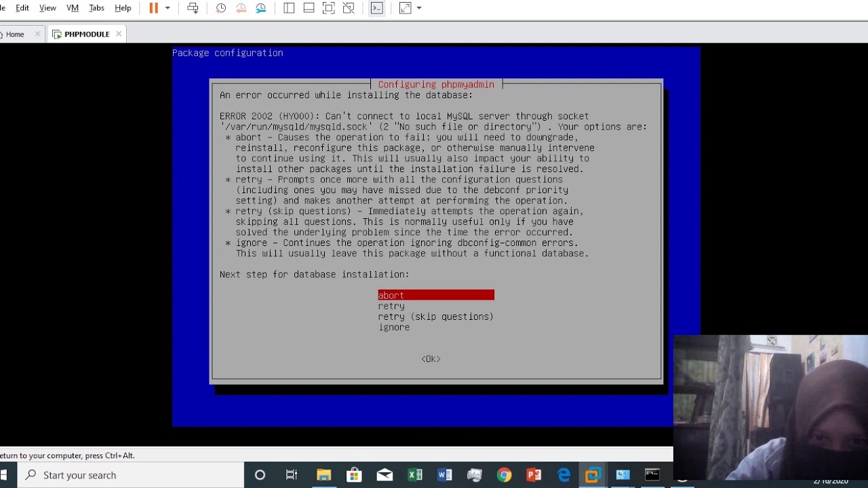The height and width of the screenshot is (488, 868).
Task: Open Microsoft Edge from the taskbar
Action: pyautogui.click(x=564, y=475)
